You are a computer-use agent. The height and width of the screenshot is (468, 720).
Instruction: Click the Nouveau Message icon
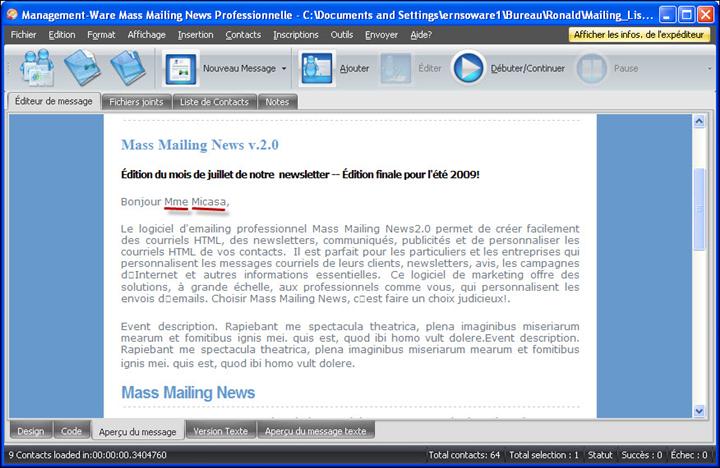click(x=180, y=68)
